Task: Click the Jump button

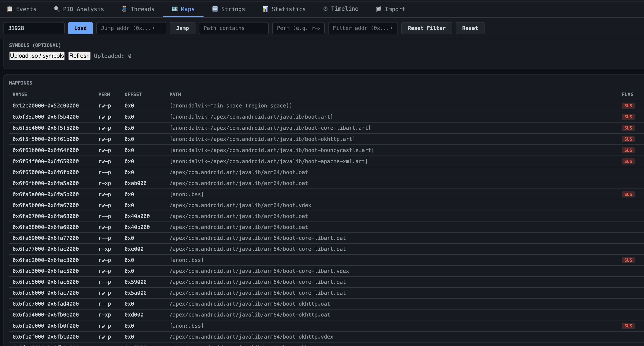Action: click(x=182, y=28)
